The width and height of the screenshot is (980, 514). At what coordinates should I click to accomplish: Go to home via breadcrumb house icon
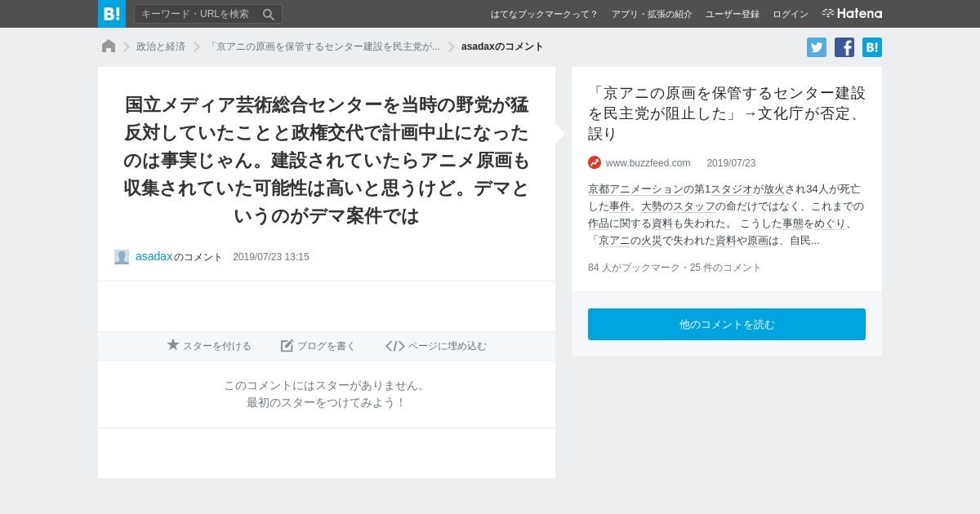click(109, 47)
